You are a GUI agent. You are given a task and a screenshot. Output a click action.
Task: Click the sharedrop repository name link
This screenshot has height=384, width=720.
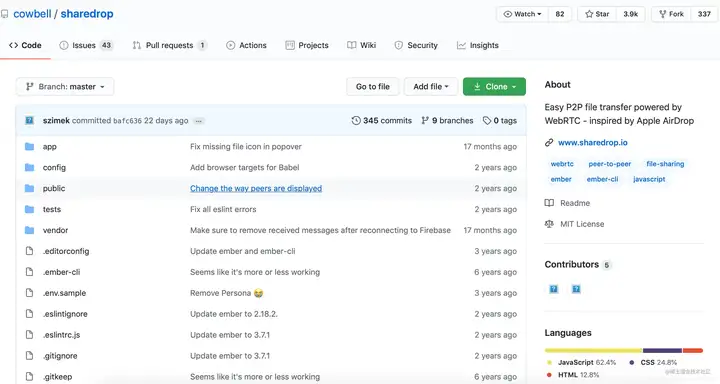(87, 14)
